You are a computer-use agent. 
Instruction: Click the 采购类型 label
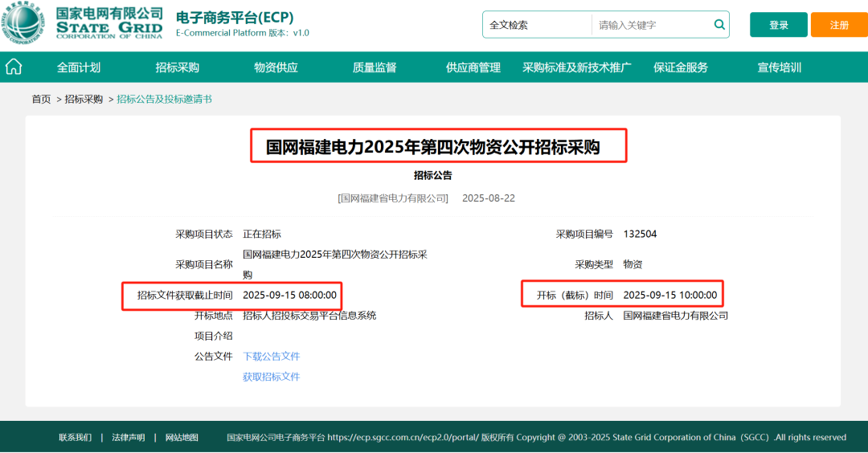(x=593, y=264)
